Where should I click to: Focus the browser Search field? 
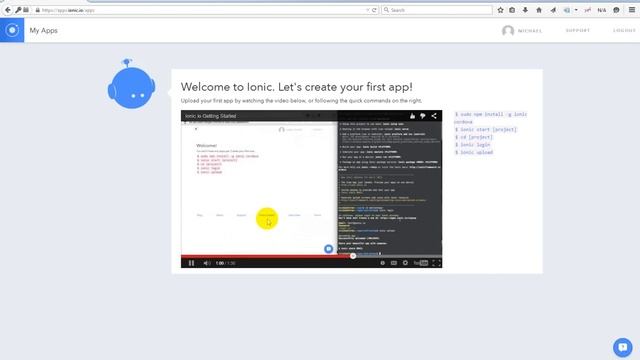click(x=437, y=10)
